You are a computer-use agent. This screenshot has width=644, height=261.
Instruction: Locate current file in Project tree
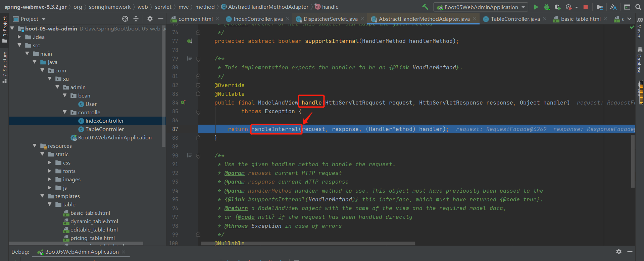tap(125, 19)
